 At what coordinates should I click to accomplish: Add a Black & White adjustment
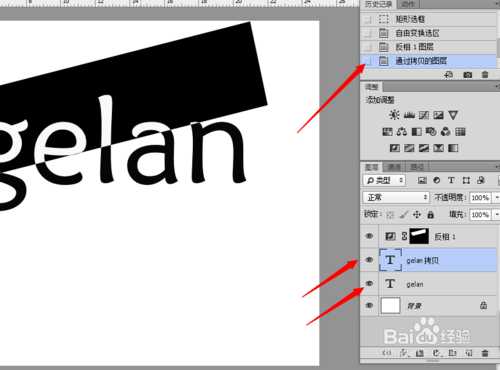[416, 132]
